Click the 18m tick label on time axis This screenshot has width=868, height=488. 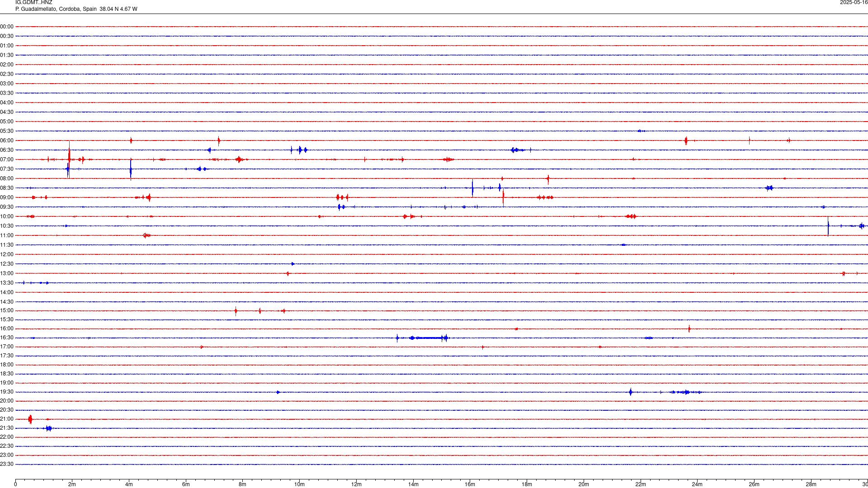[x=527, y=484]
